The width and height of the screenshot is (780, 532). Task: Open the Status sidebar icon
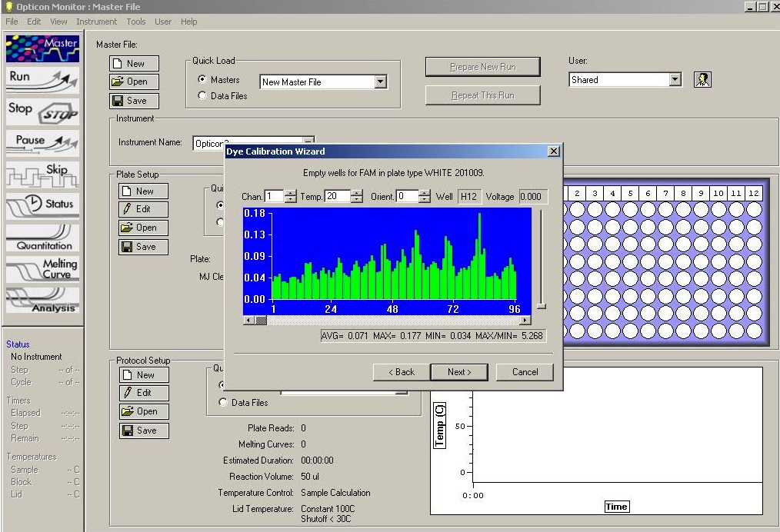(42, 204)
